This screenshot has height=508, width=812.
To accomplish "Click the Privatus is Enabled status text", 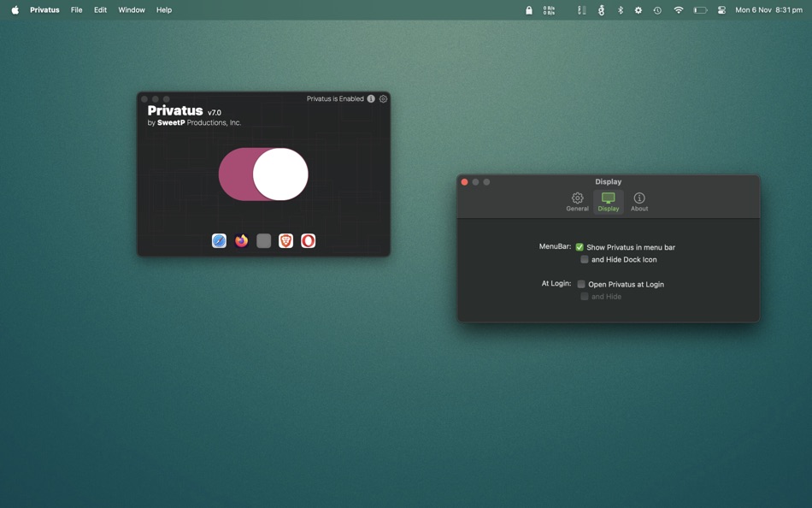I will tap(335, 98).
